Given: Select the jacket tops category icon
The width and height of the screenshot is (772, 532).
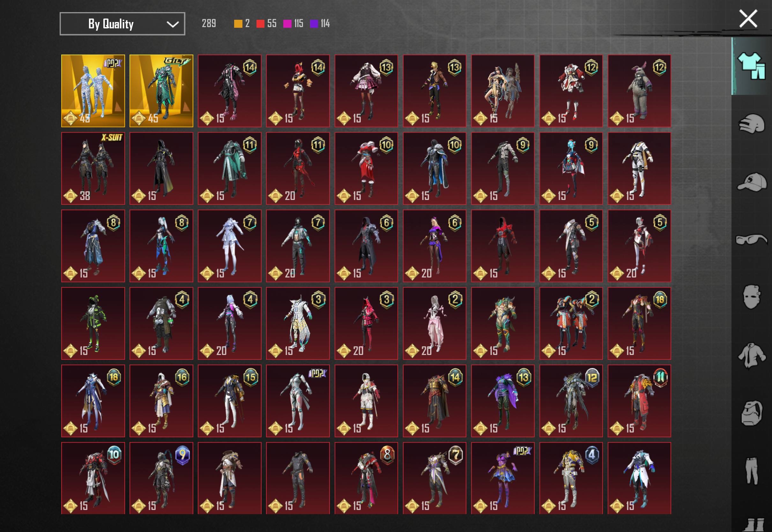Looking at the screenshot, I should [752, 355].
